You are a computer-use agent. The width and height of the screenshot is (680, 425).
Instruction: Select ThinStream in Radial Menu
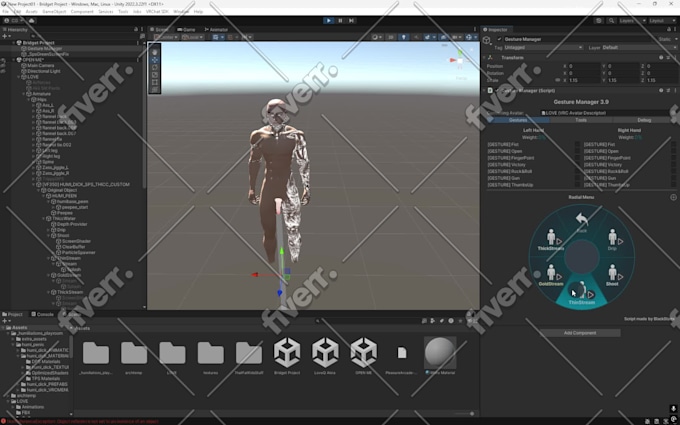582,293
